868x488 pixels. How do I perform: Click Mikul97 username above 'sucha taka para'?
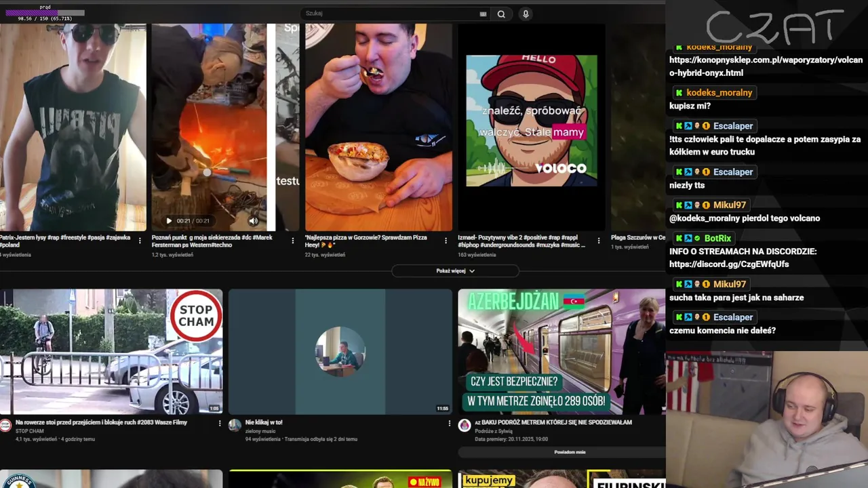click(730, 285)
